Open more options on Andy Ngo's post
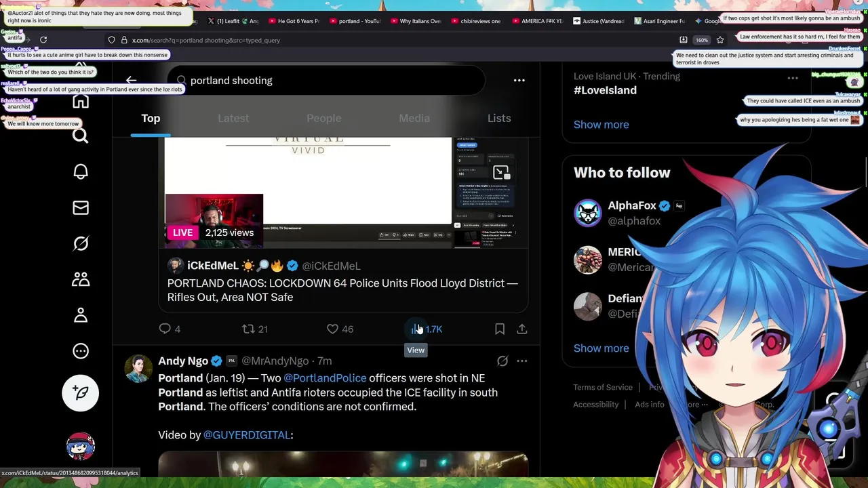This screenshot has height=488, width=868. pos(522,361)
